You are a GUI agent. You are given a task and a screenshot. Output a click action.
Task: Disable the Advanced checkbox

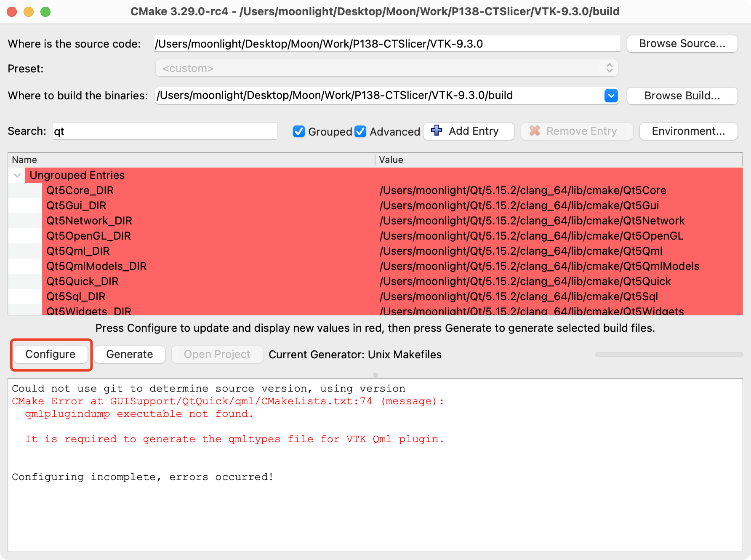click(x=360, y=131)
